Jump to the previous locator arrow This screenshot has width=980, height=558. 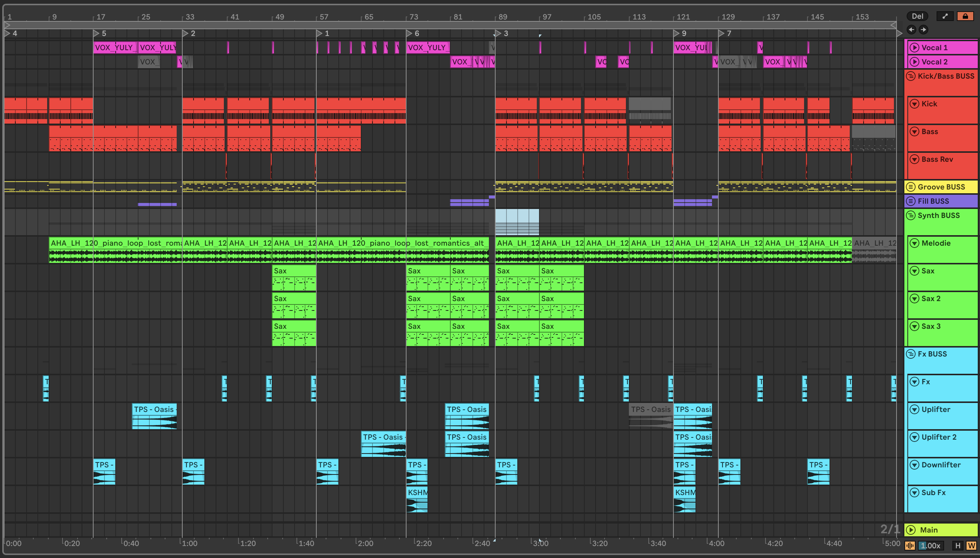point(911,30)
